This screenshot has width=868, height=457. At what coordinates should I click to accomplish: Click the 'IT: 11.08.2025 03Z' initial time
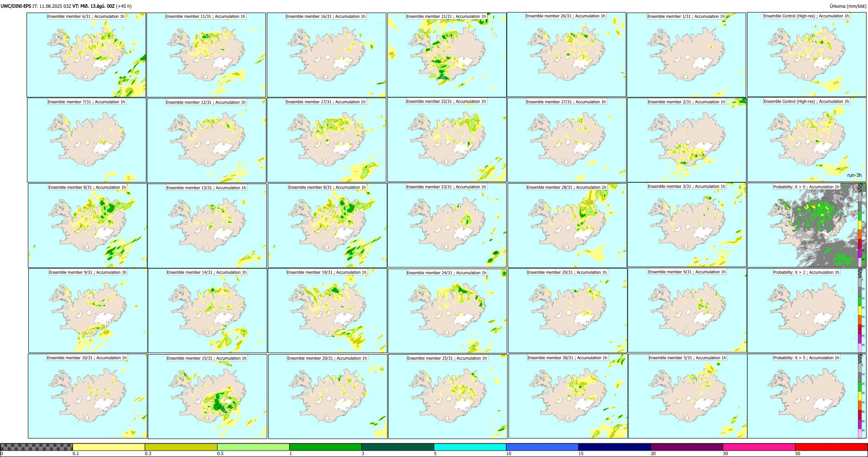pos(52,6)
